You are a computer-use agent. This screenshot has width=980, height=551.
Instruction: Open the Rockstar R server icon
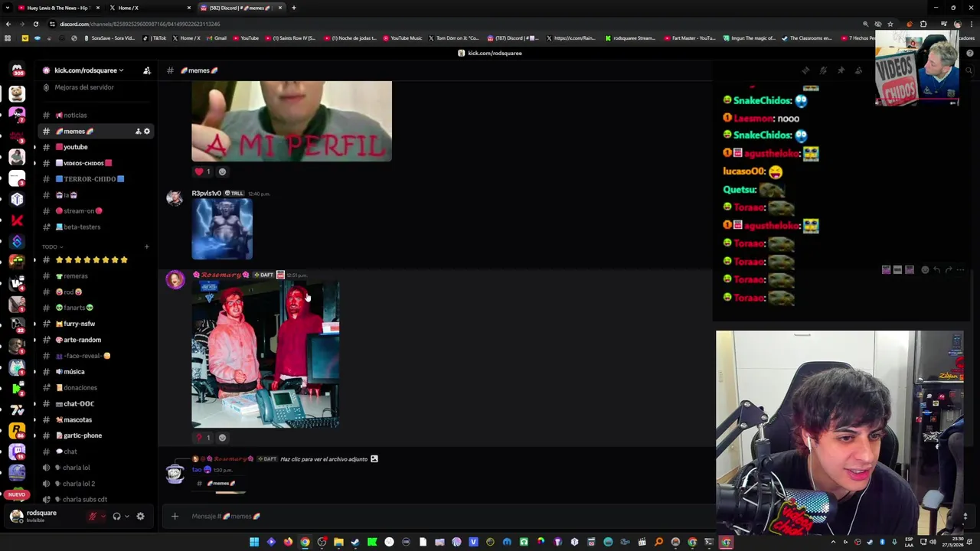pos(17,431)
